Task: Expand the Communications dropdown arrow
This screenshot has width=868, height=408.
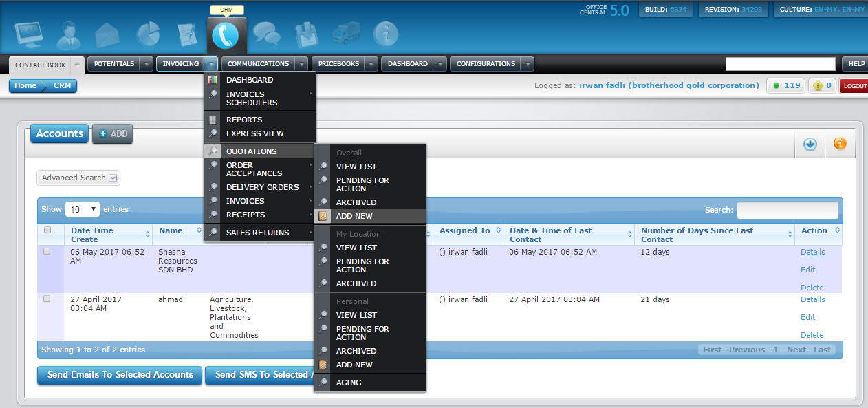Action: coord(302,64)
